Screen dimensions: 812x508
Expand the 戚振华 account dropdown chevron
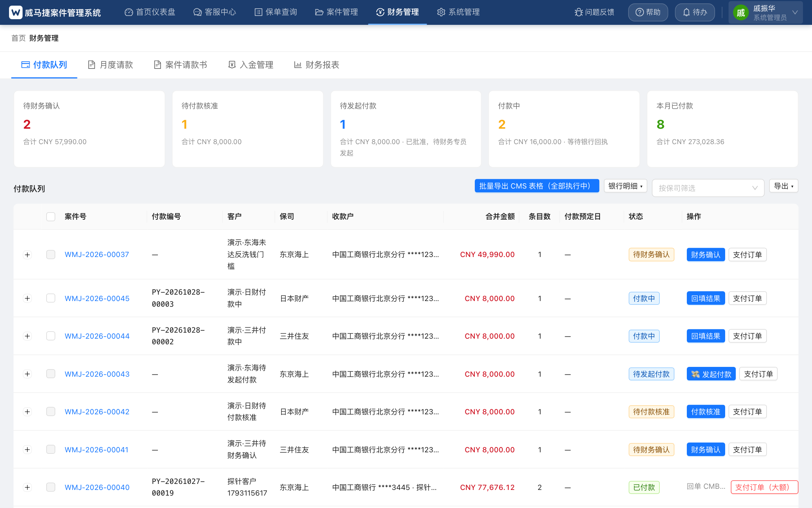(795, 12)
